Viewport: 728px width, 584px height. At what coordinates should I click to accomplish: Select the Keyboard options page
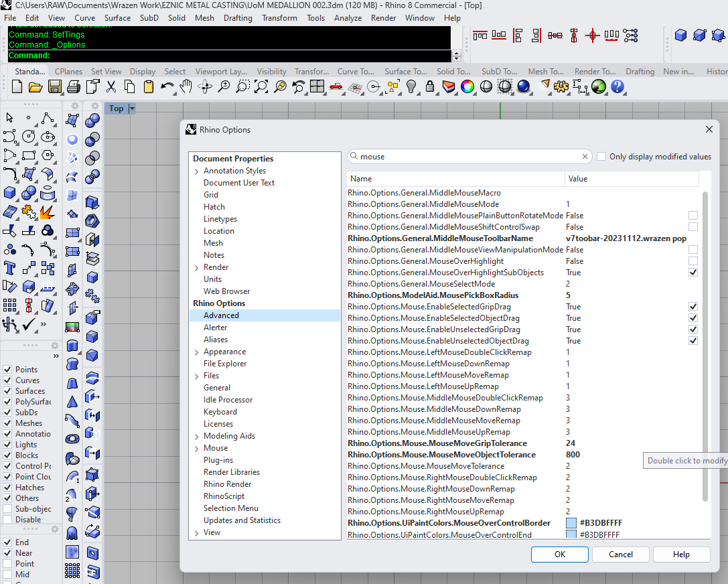click(220, 412)
